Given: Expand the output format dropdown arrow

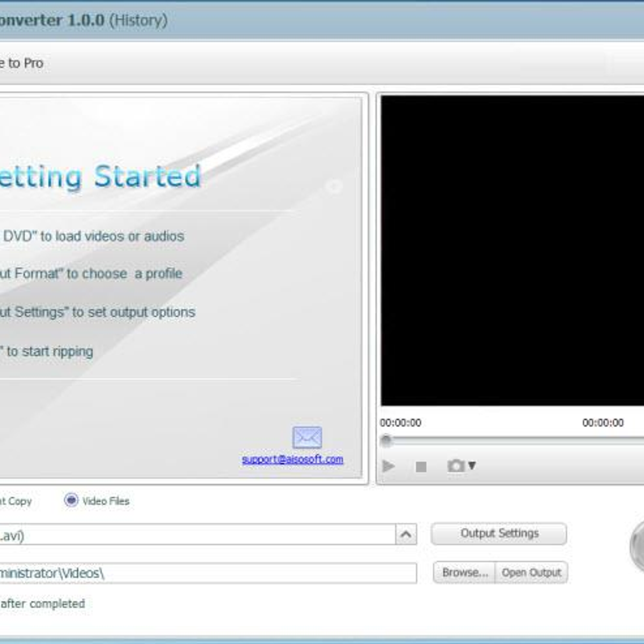Looking at the screenshot, I should pyautogui.click(x=406, y=535).
